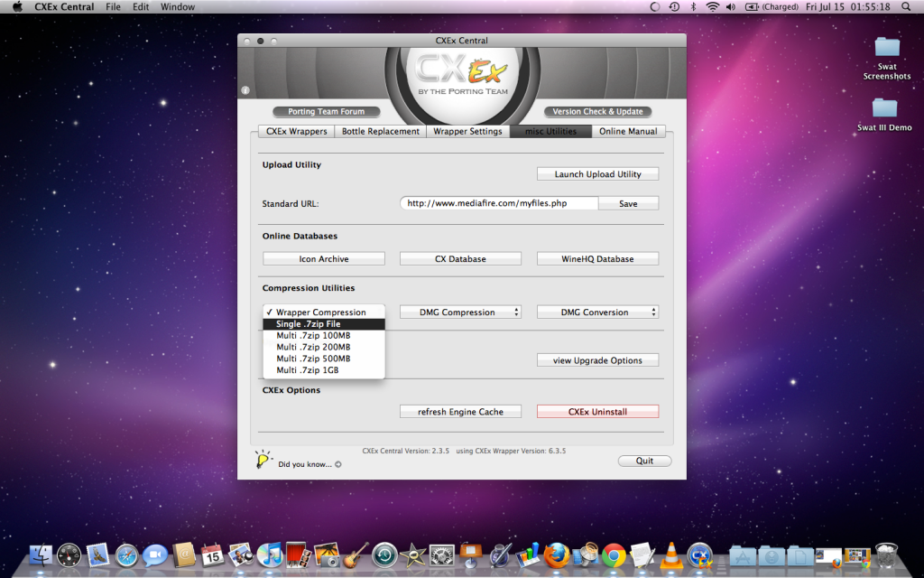The width and height of the screenshot is (924, 578).
Task: Open Time Machine status in menu bar
Action: [x=674, y=7]
